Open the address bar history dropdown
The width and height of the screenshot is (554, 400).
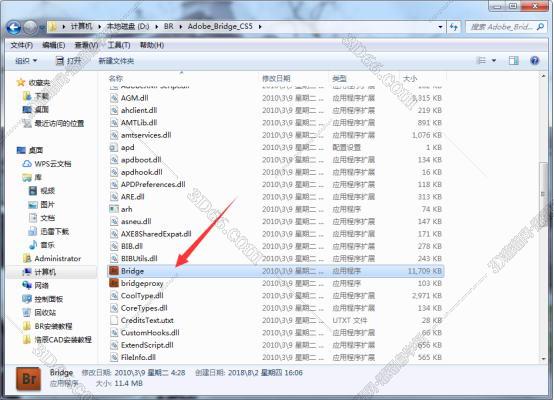pyautogui.click(x=440, y=27)
